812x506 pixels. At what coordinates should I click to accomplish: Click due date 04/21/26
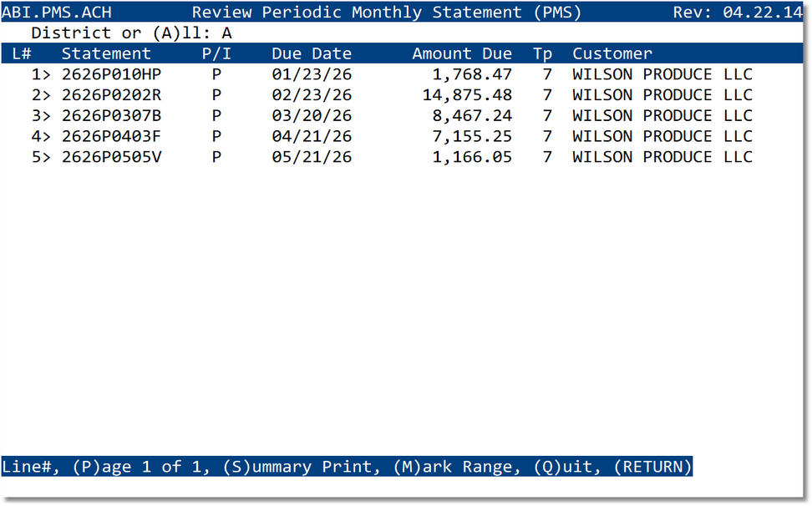pyautogui.click(x=312, y=137)
